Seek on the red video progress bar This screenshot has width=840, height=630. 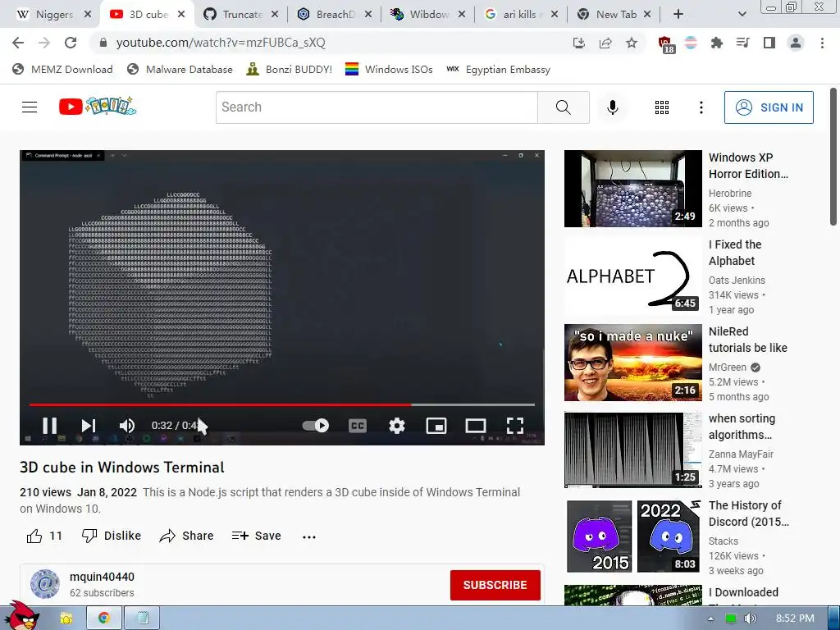282,404
